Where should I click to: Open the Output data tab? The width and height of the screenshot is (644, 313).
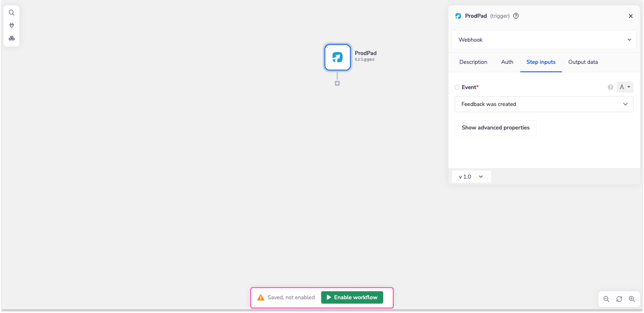583,62
